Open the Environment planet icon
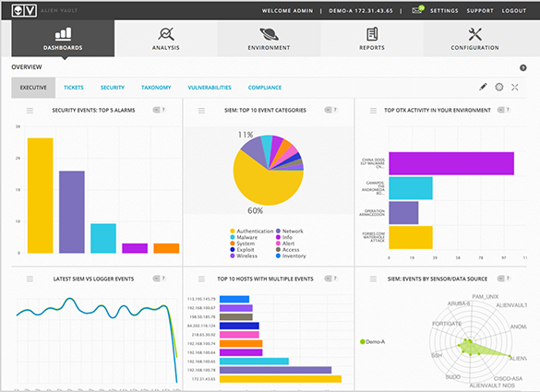 tap(269, 34)
